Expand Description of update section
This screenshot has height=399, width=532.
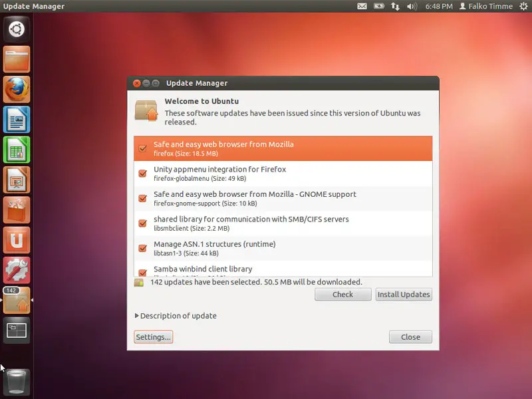176,316
